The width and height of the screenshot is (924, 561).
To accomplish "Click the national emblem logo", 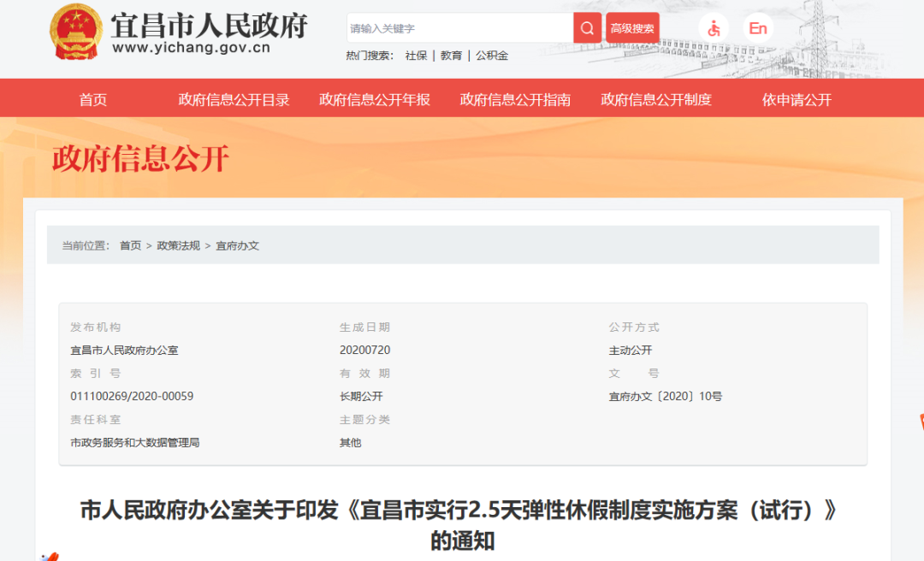I will click(75, 32).
